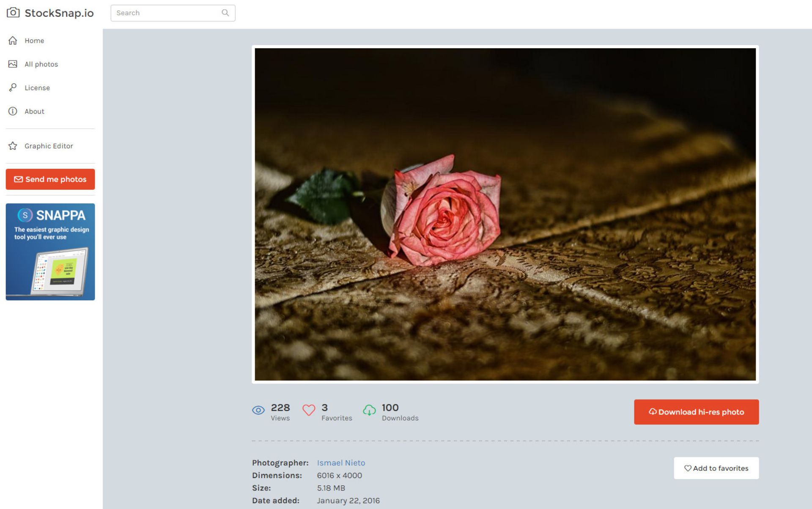Toggle the heart icon to favorite the photo
The height and width of the screenshot is (509, 812).
pos(309,410)
